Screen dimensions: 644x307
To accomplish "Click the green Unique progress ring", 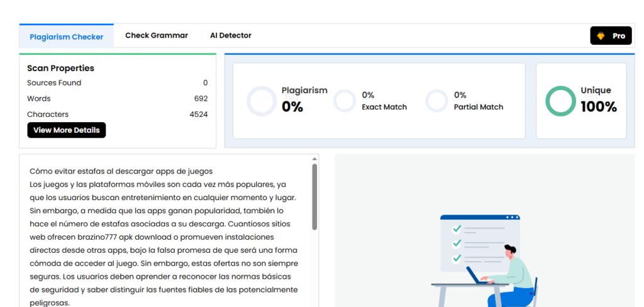I will (x=560, y=101).
